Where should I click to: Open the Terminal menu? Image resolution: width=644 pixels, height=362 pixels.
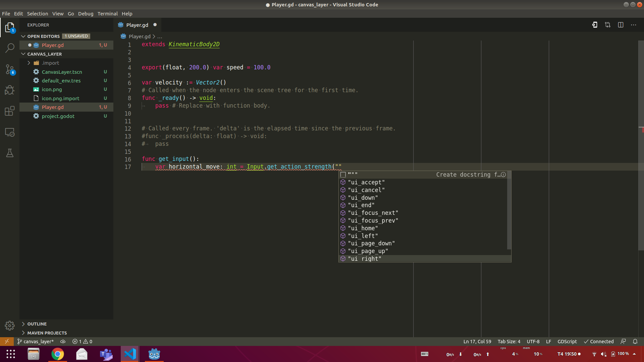pos(107,14)
